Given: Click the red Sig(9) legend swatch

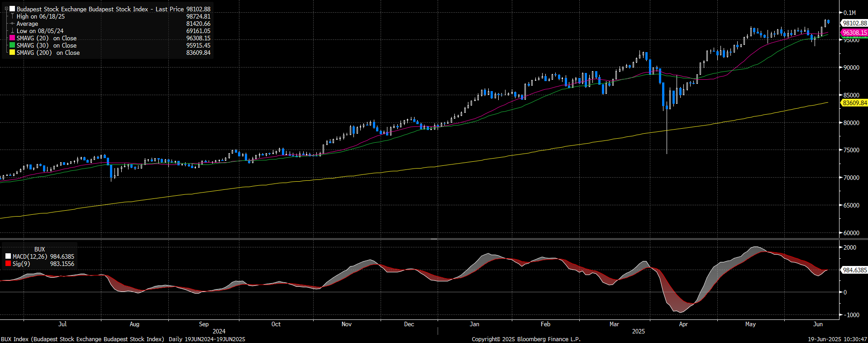Looking at the screenshot, I should coord(8,264).
